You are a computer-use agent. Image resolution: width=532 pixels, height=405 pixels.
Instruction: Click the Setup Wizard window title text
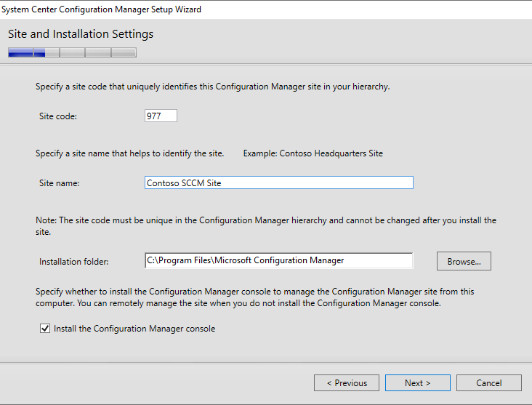(x=101, y=9)
